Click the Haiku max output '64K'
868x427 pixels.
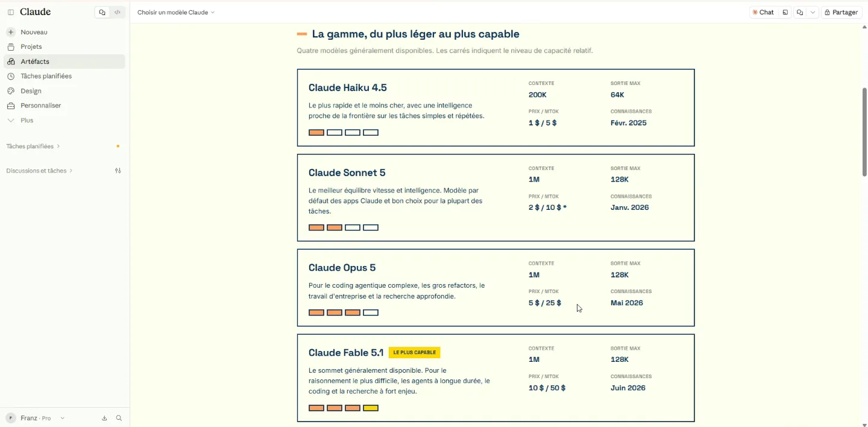click(x=617, y=95)
